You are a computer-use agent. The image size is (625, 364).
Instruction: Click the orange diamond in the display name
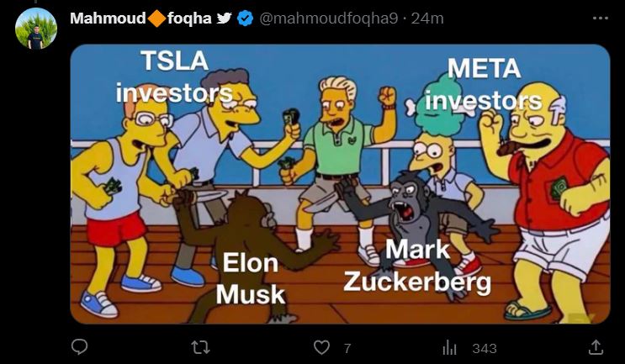[156, 18]
